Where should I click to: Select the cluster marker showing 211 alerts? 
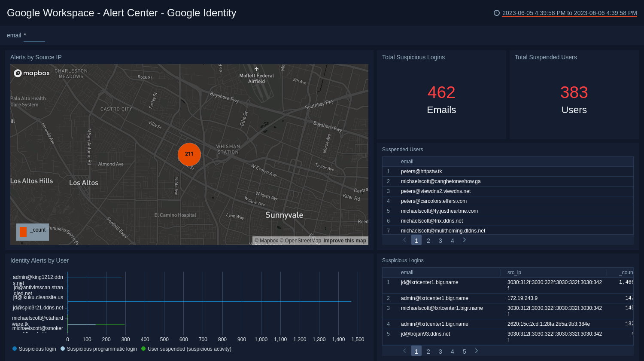tap(189, 154)
